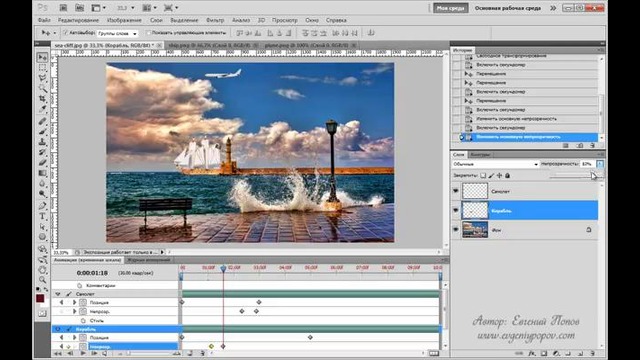This screenshot has height=360, width=640.
Task: Toggle stopwatch for Комментарии track
Action: click(80, 286)
